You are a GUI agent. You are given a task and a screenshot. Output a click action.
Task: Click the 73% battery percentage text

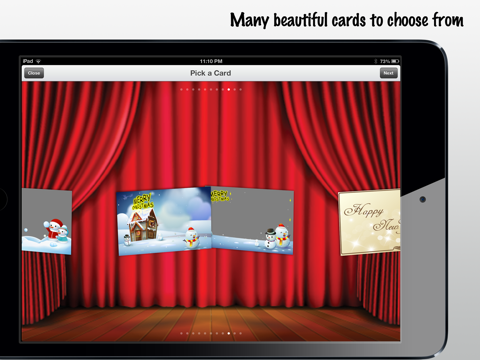coord(385,61)
